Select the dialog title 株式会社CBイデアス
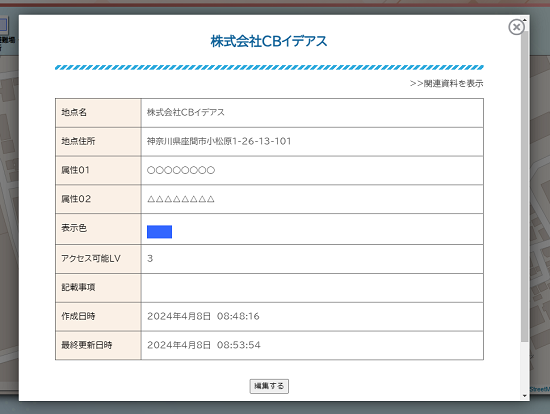The height and width of the screenshot is (414, 550). (269, 41)
